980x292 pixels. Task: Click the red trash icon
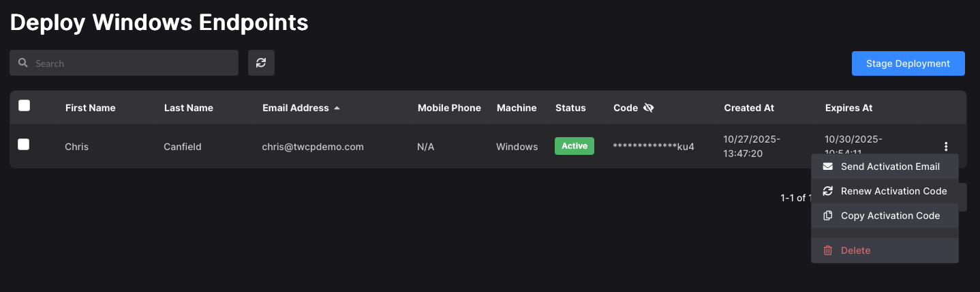tap(828, 250)
